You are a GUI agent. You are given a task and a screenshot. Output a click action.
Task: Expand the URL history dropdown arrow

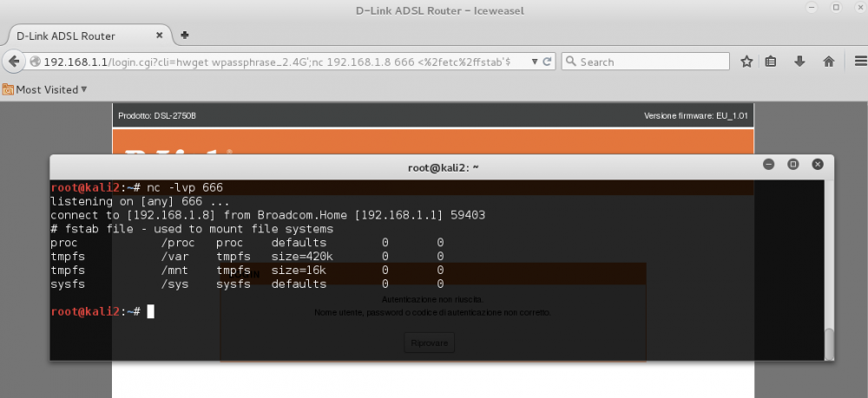tap(531, 62)
